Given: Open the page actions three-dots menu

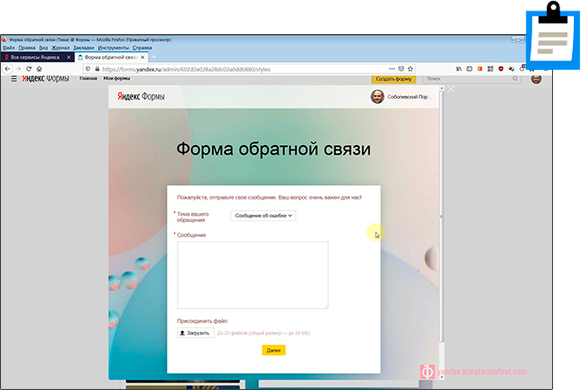Looking at the screenshot, I should [392, 69].
